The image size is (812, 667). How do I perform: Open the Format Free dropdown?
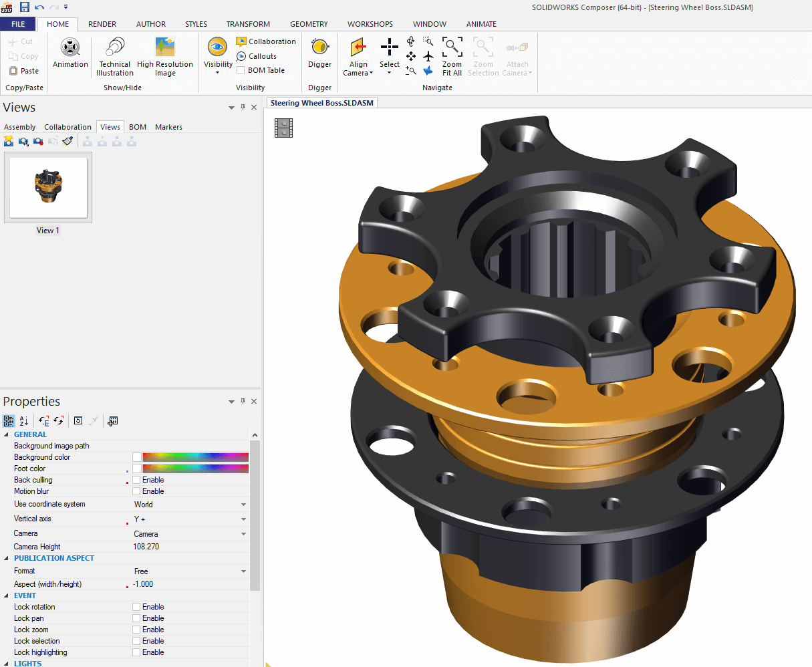(x=243, y=571)
